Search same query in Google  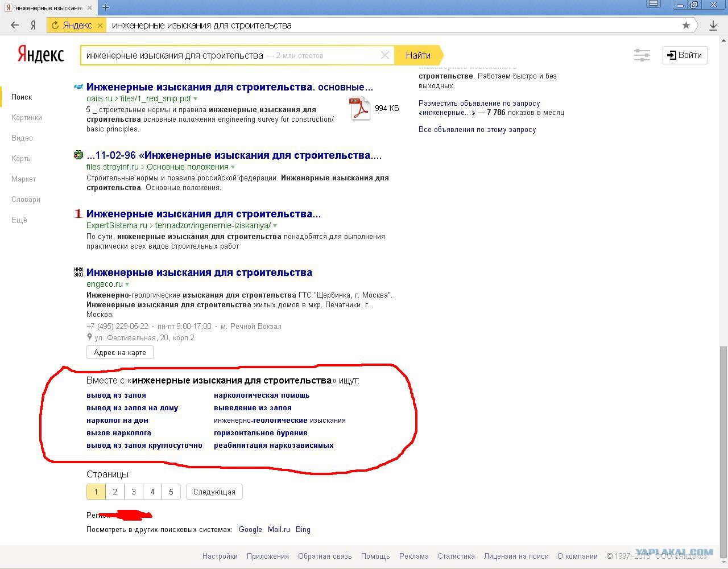[250, 530]
